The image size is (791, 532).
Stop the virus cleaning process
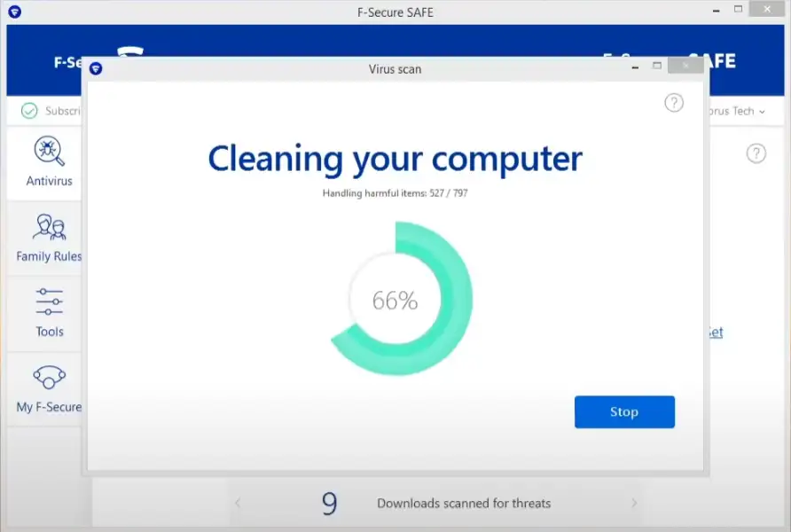(x=624, y=412)
